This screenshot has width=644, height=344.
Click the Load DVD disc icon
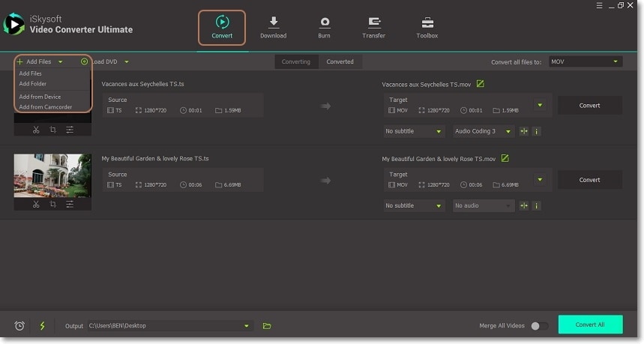tap(84, 61)
